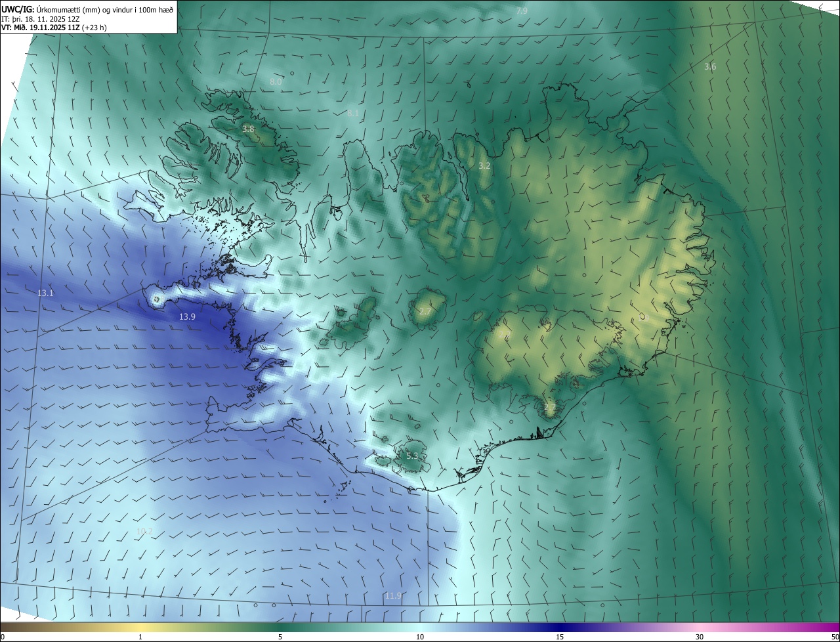Click the 30 tick on the color scale
This screenshot has height=642, width=840.
(x=700, y=637)
